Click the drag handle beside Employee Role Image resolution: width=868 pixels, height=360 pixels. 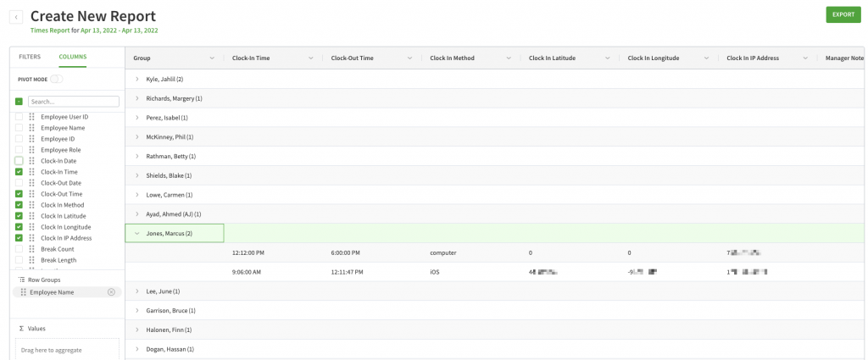[31, 150]
